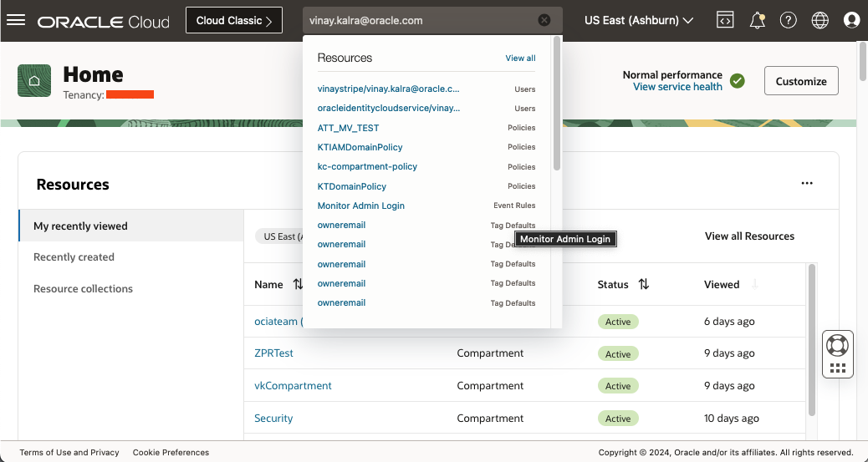Clear the search field text

544,21
